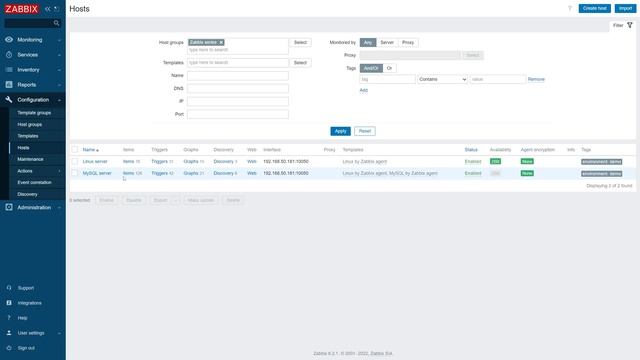Viewport: 640px width, 360px height.
Task: Open Discovery in Configuration sidebar
Action: [x=27, y=194]
